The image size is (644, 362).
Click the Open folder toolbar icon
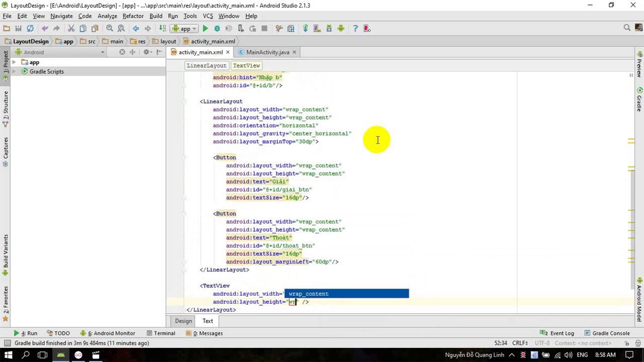[7, 29]
